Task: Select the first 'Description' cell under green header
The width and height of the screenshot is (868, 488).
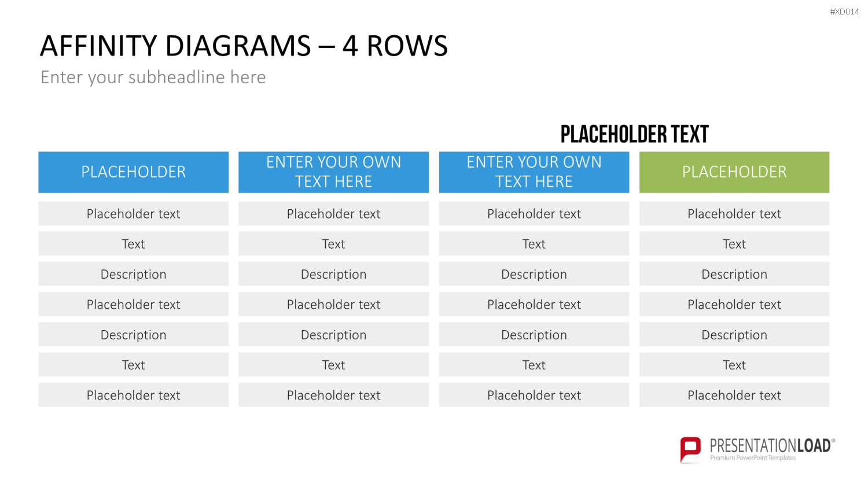Action: (x=734, y=274)
